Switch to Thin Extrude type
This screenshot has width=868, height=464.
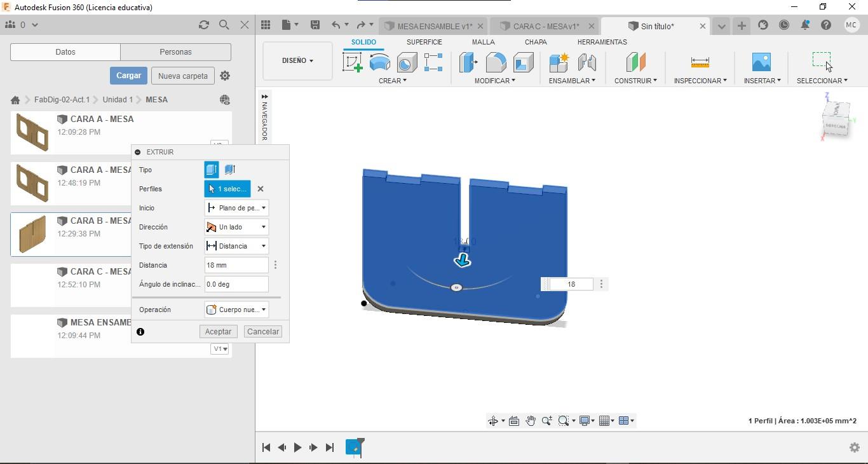click(230, 170)
